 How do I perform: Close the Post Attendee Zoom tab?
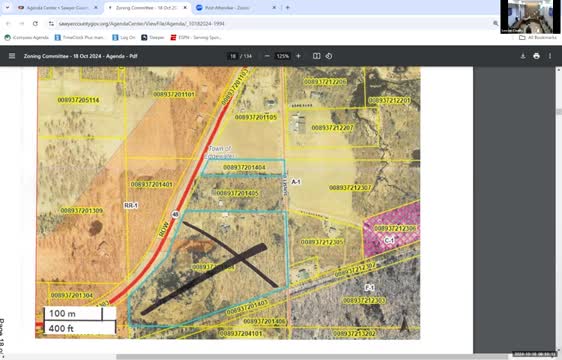274,8
